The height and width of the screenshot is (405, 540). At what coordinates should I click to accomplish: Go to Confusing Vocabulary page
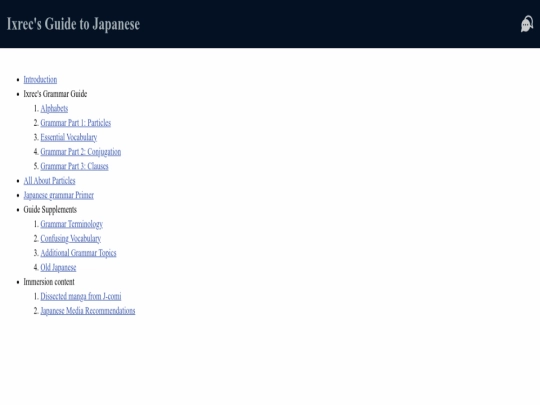(x=71, y=239)
